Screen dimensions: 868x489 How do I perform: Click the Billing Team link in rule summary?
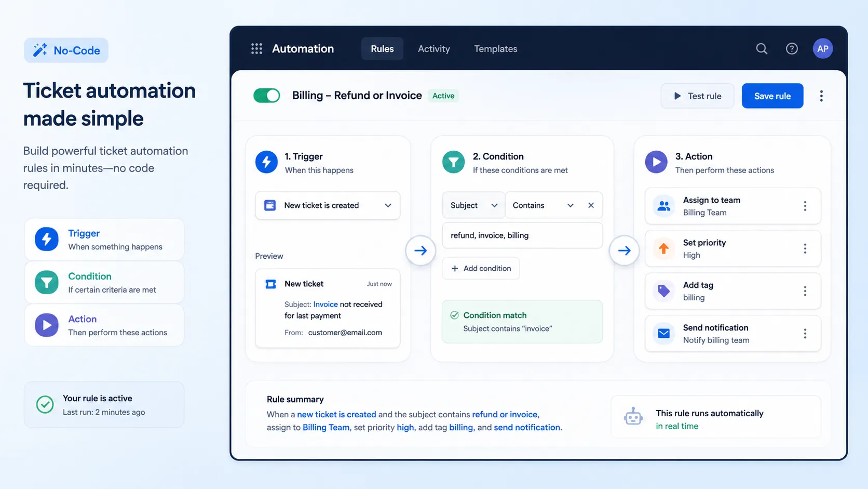click(x=326, y=428)
